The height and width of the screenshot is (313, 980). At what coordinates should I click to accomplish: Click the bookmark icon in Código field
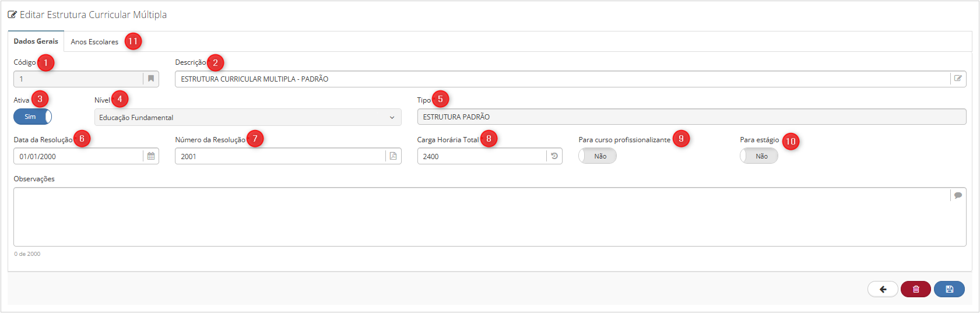[151, 79]
